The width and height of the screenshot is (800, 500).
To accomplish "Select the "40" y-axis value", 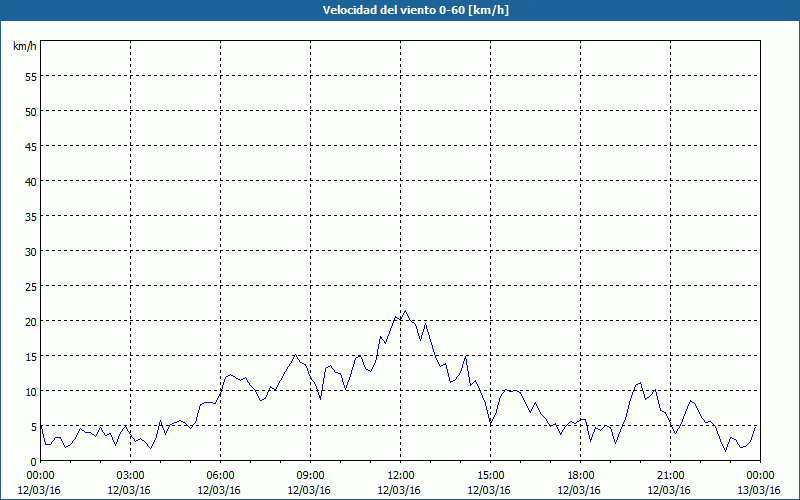I will pyautogui.click(x=31, y=181).
